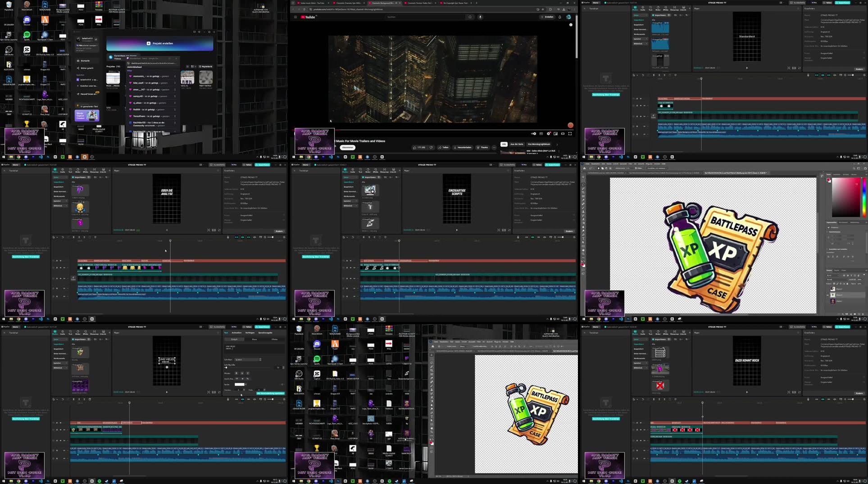
Task: Open Spotify from bottom-left window's taskbar
Action: pos(100,481)
